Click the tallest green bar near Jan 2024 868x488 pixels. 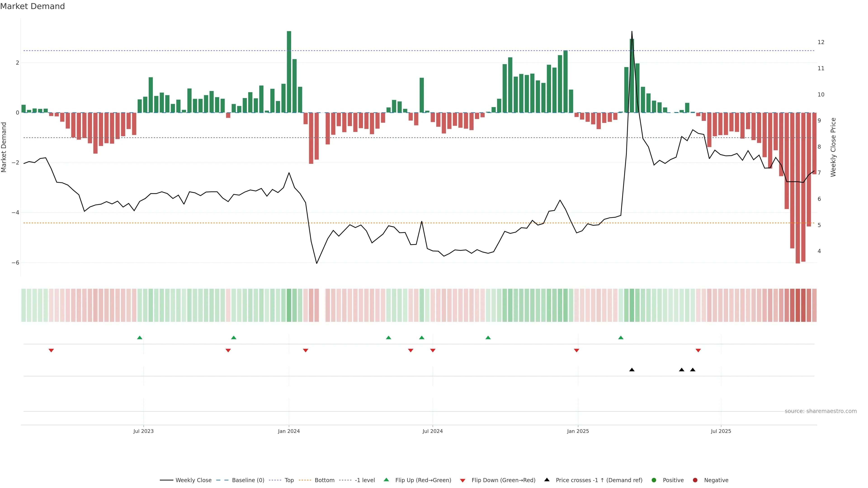tap(289, 72)
